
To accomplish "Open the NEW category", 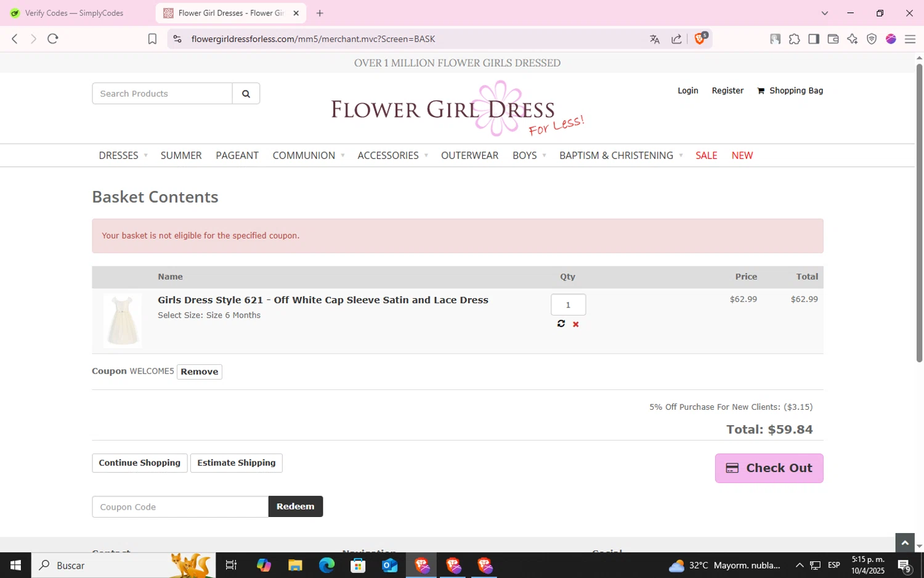I will tap(742, 155).
